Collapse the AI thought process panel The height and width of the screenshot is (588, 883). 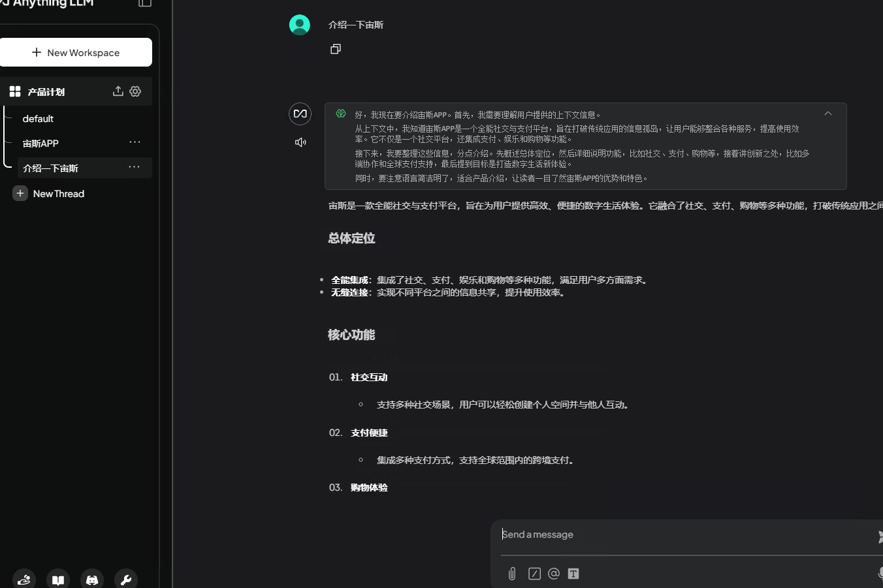[827, 114]
